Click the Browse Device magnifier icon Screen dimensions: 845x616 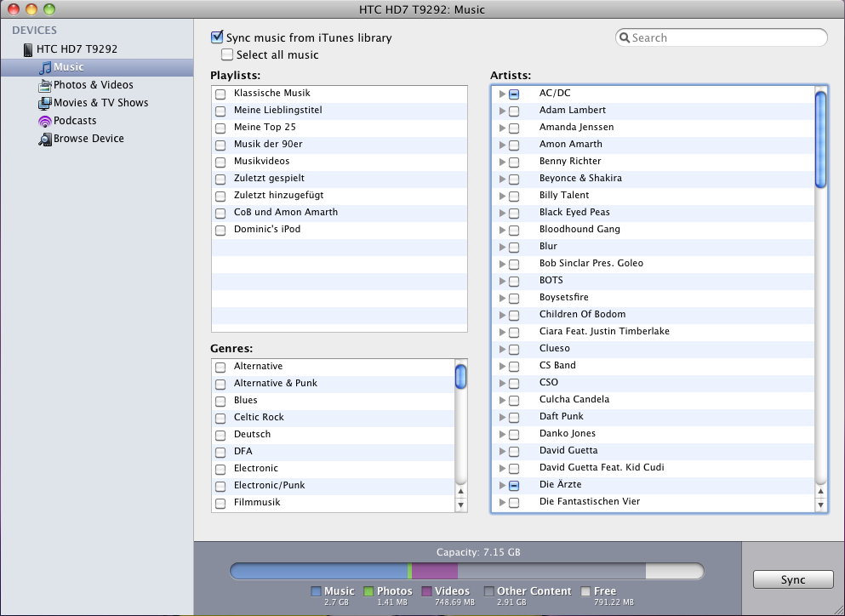pos(45,139)
